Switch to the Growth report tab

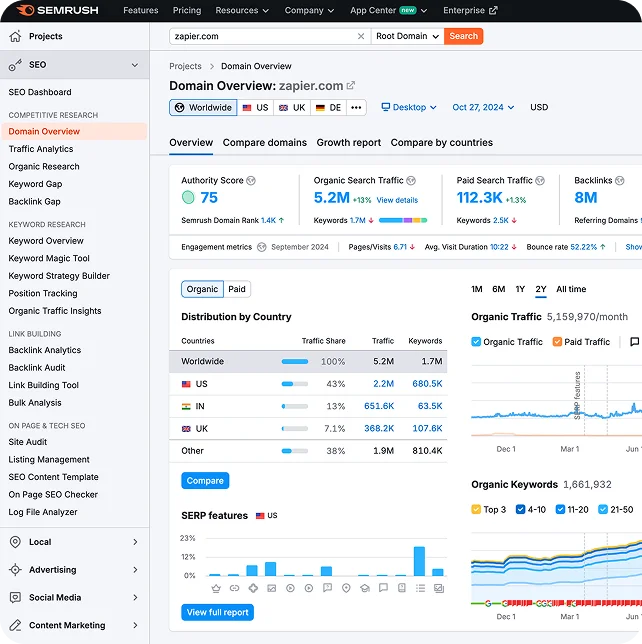coord(349,143)
